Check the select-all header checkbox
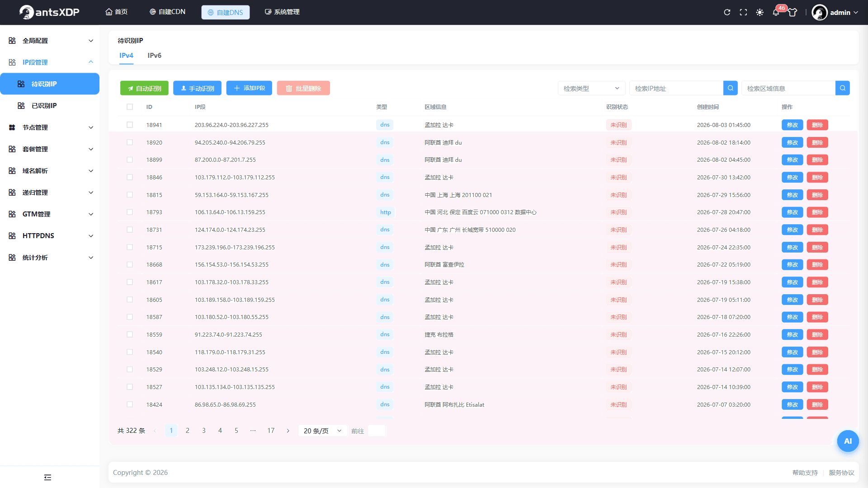Image resolution: width=868 pixels, height=488 pixels. point(130,107)
